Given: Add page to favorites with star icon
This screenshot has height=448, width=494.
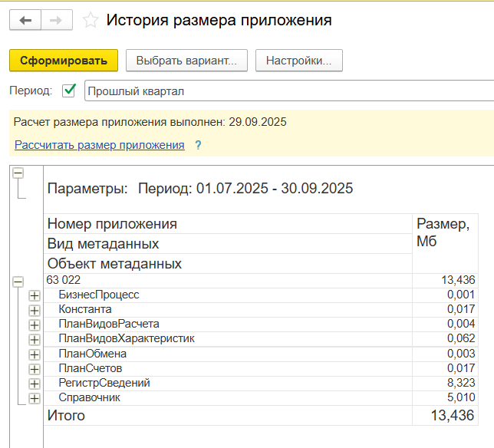Looking at the screenshot, I should [91, 21].
